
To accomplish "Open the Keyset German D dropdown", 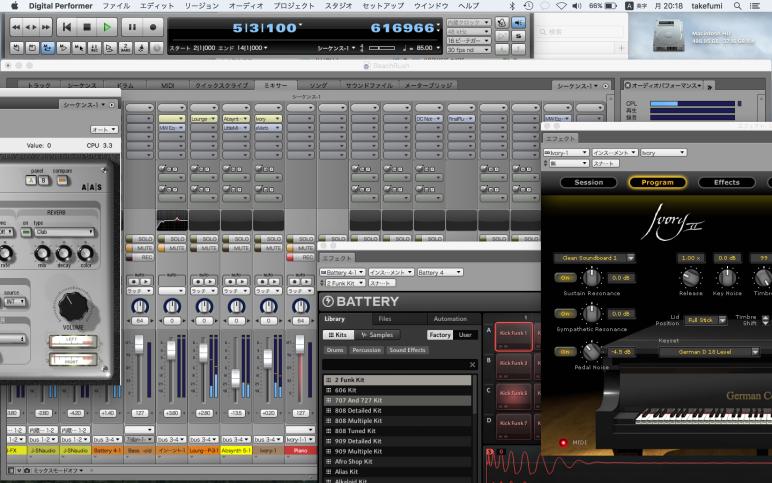I will click(x=708, y=352).
